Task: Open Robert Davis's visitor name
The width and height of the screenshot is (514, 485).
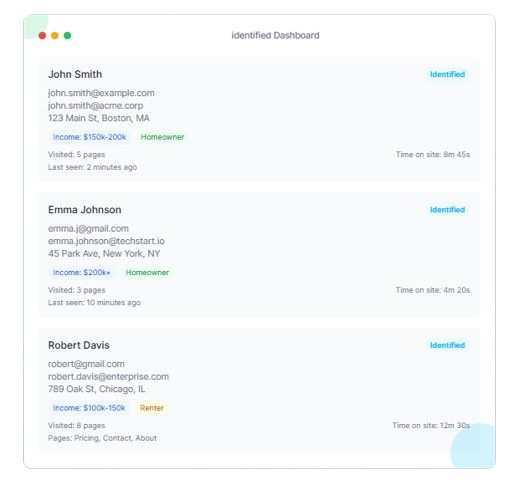Action: pyautogui.click(x=79, y=345)
